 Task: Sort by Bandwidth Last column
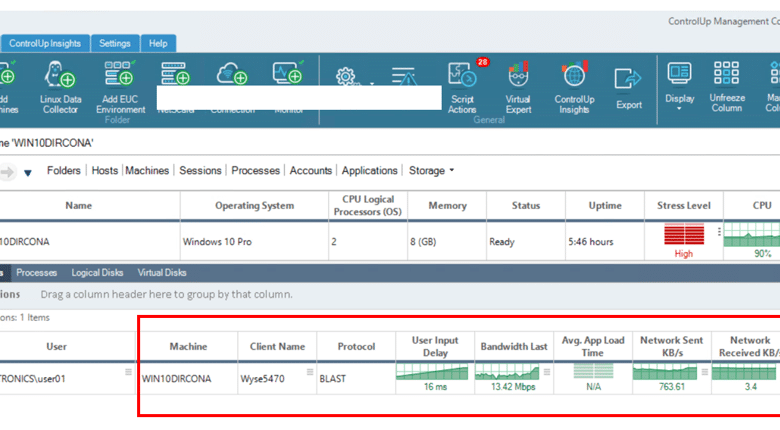click(x=514, y=346)
